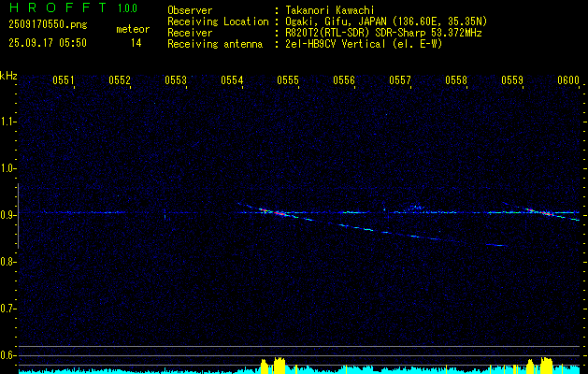Click the 0558 time marker

456,80
